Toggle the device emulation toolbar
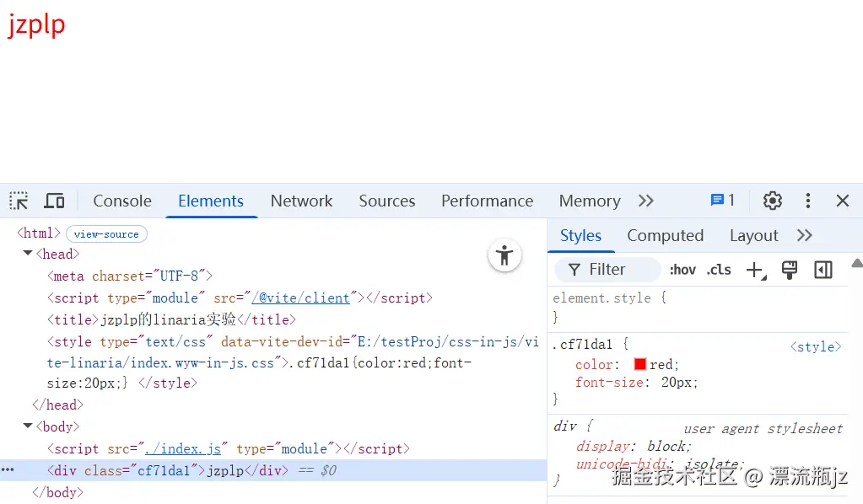Screen dimensions: 863x504 tap(54, 201)
